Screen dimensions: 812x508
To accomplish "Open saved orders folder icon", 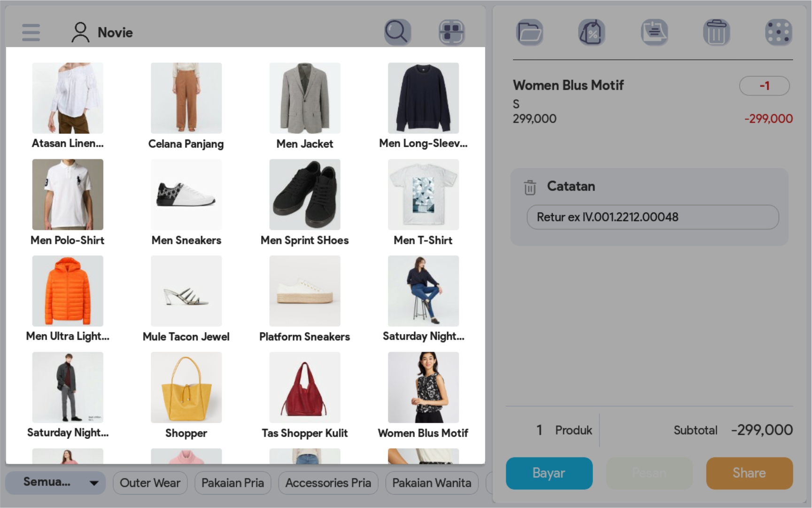I will point(529,32).
